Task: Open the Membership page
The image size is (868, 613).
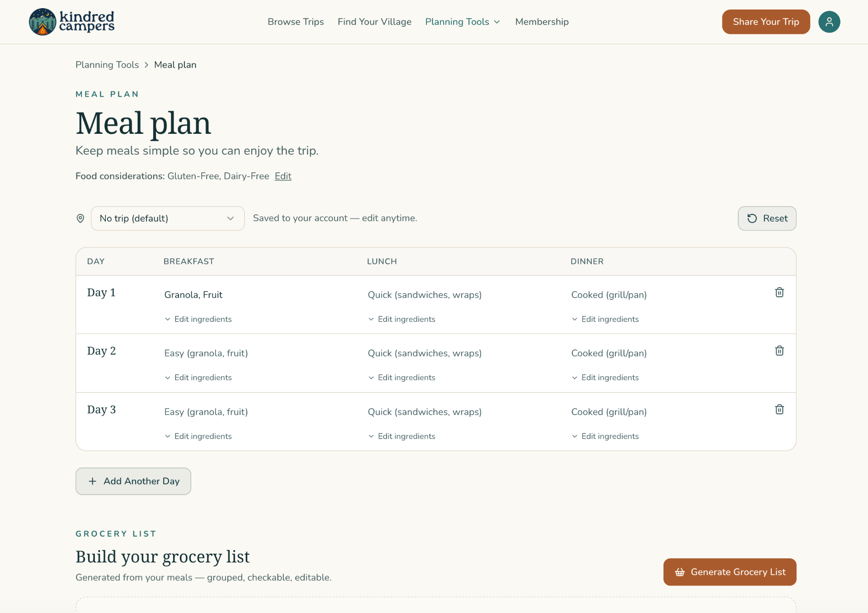Action: (x=542, y=22)
